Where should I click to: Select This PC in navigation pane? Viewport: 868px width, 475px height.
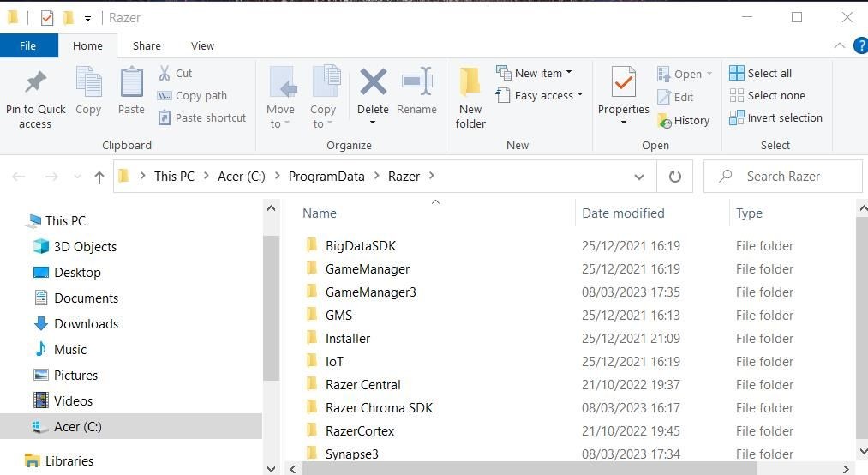pos(65,221)
